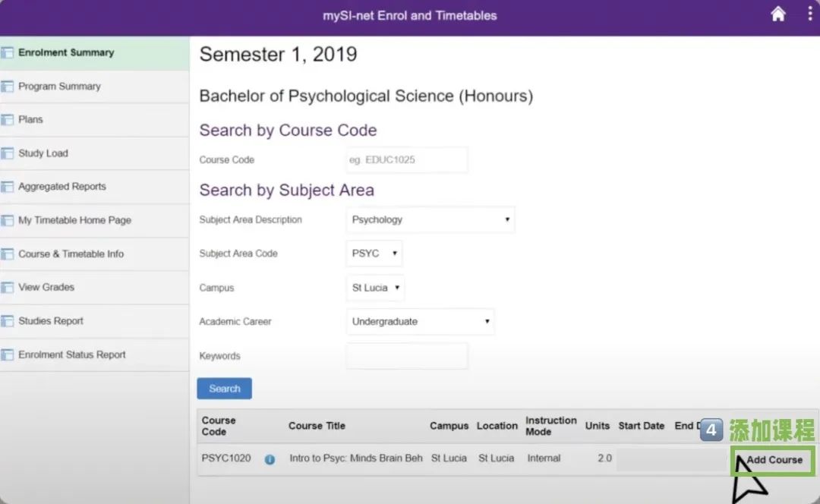The width and height of the screenshot is (820, 504).
Task: Click the icon next to Plans
Action: tap(8, 120)
